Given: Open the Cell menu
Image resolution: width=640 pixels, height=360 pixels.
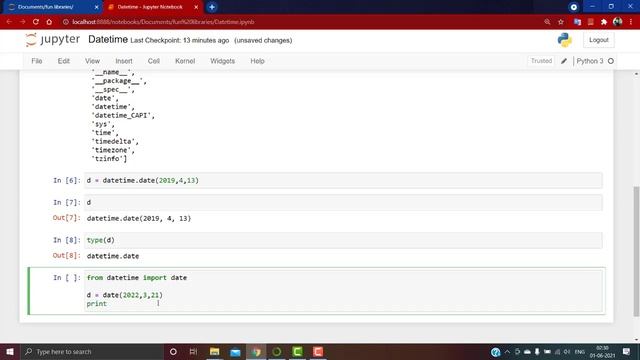Looking at the screenshot, I should (153, 61).
